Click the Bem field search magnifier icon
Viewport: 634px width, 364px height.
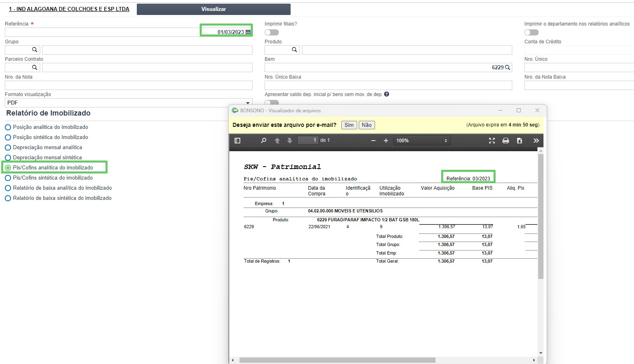click(507, 67)
